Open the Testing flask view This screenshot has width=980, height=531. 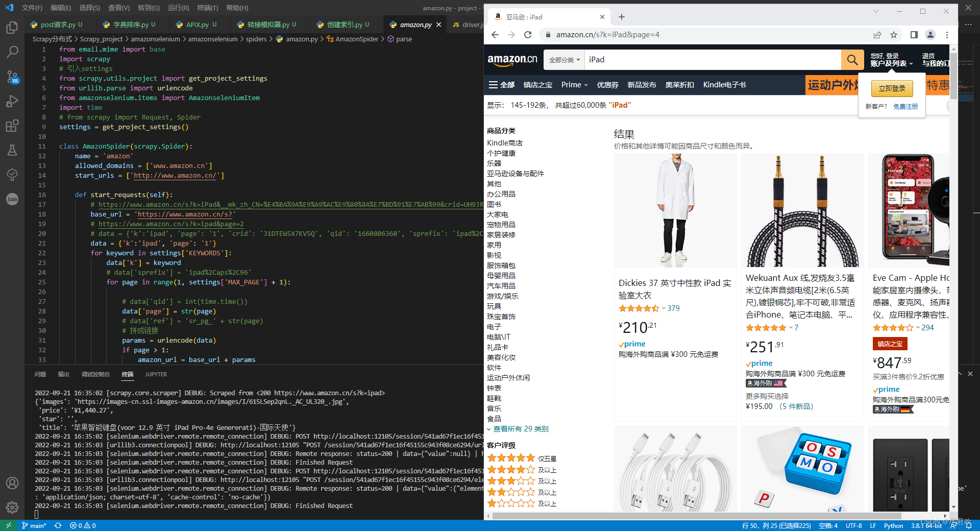12,150
